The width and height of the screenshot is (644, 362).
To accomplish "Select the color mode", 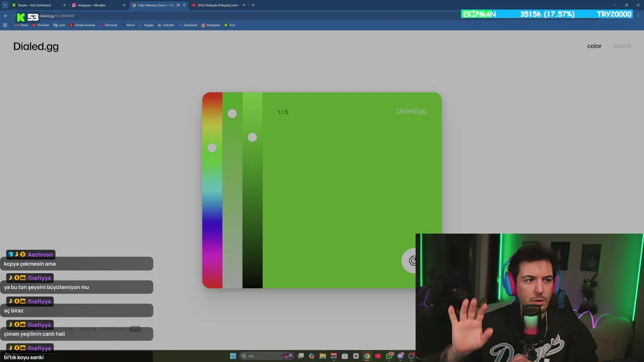I will [594, 46].
